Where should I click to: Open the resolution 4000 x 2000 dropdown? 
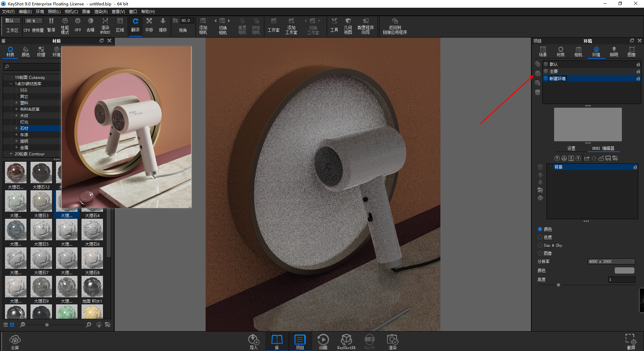(611, 261)
